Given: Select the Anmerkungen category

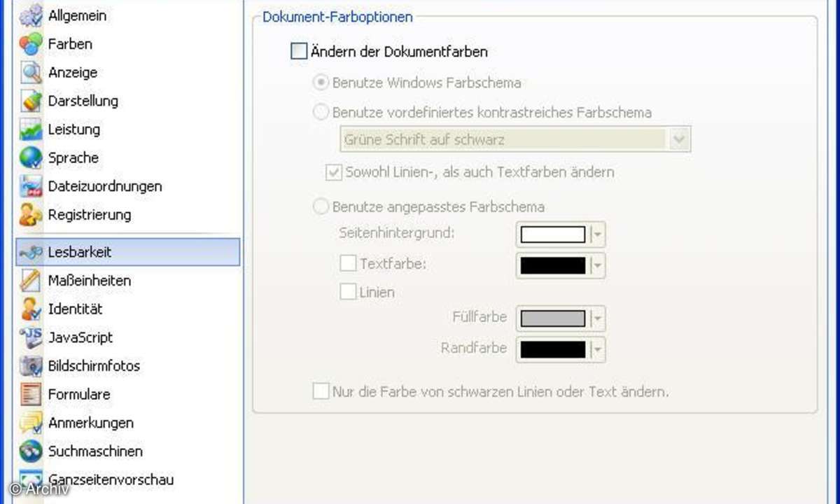Looking at the screenshot, I should [x=90, y=423].
